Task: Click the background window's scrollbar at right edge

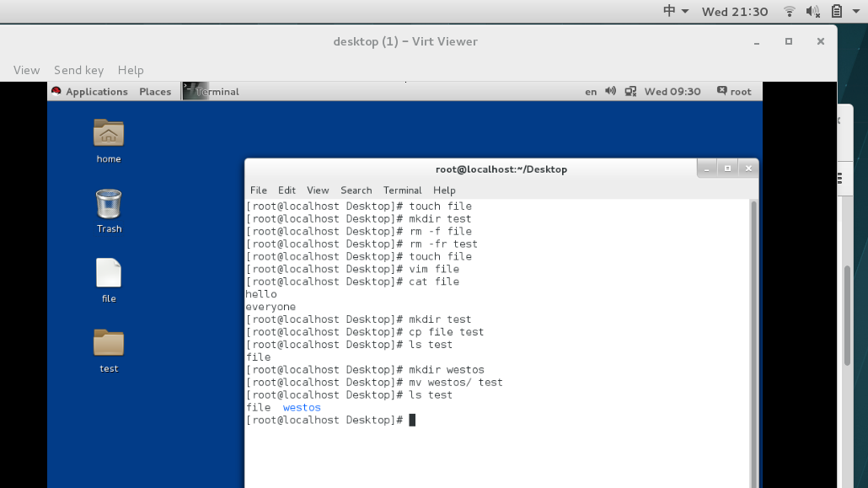Action: click(x=847, y=316)
